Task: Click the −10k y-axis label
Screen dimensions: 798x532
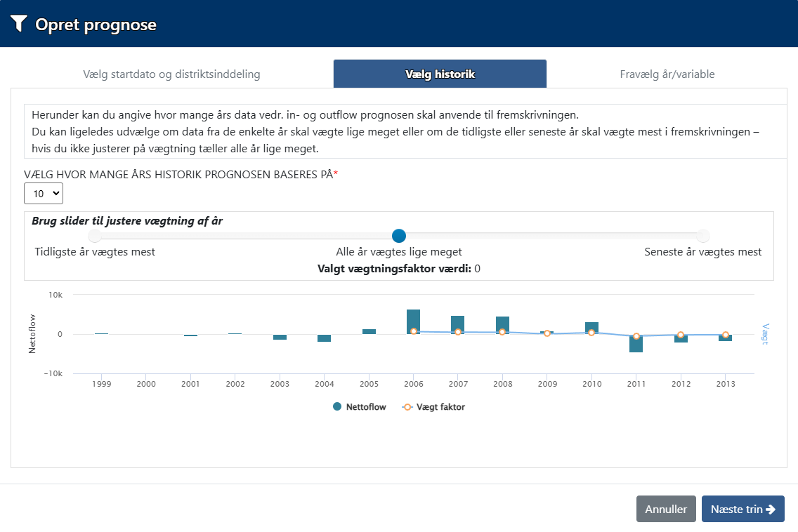Action: (x=53, y=373)
